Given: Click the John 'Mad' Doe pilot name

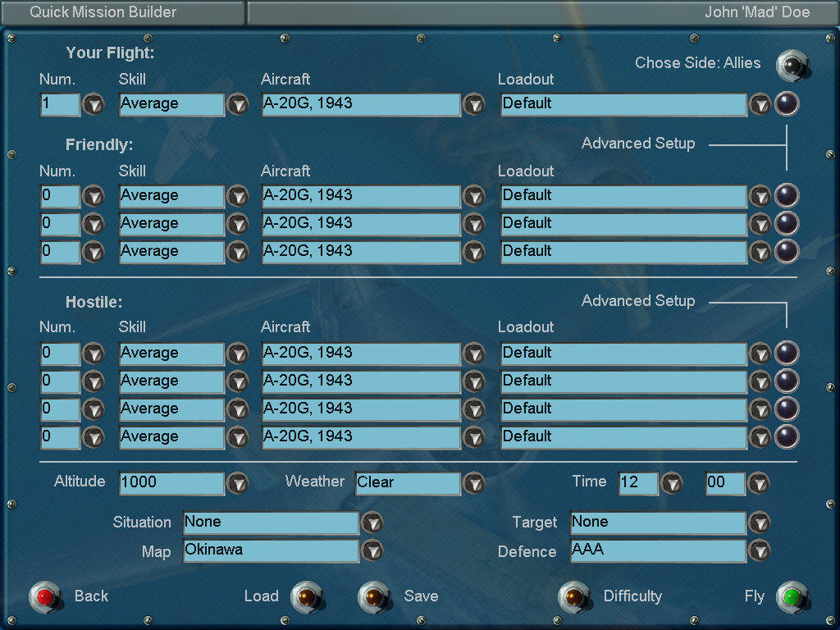Looking at the screenshot, I should tap(757, 12).
